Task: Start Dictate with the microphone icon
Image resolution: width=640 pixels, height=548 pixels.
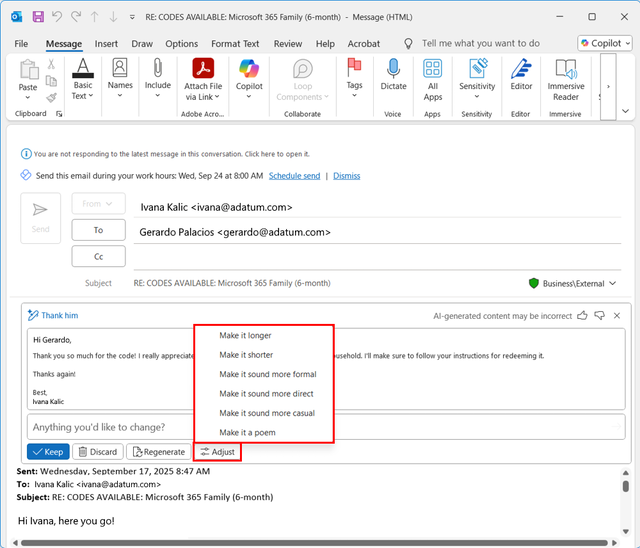Action: pyautogui.click(x=393, y=74)
